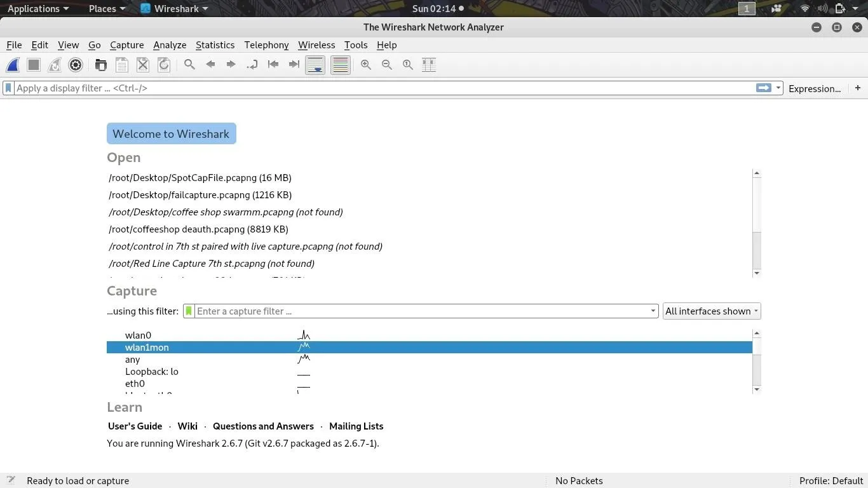Image resolution: width=868 pixels, height=488 pixels.
Task: Click the display filter bookmark icon
Action: [x=8, y=88]
